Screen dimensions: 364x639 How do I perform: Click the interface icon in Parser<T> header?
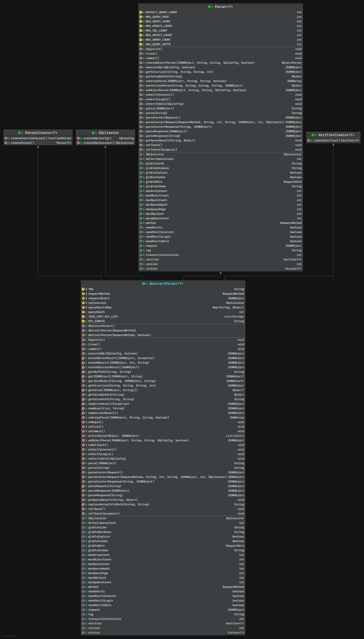point(209,7)
